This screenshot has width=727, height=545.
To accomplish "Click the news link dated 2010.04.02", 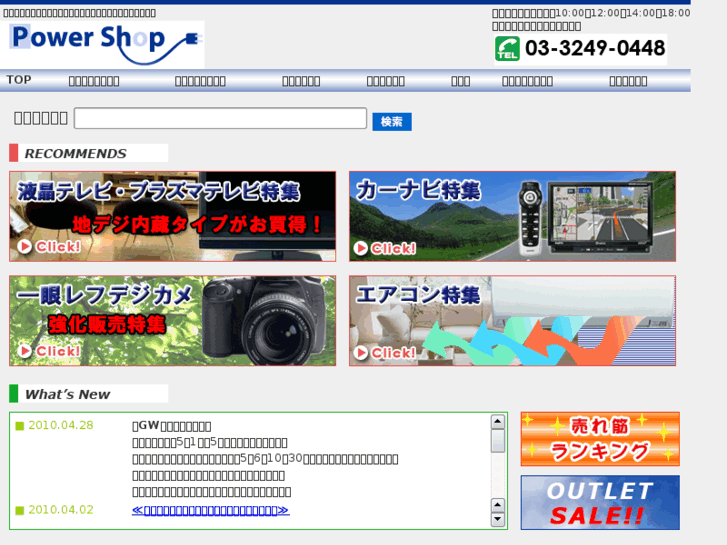I will click(210, 510).
